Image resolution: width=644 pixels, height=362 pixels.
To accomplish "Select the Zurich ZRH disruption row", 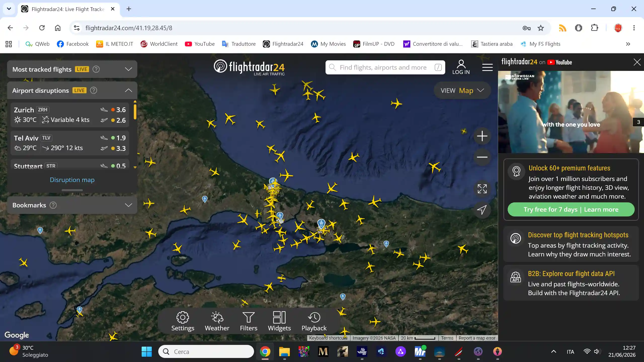I will [x=70, y=115].
